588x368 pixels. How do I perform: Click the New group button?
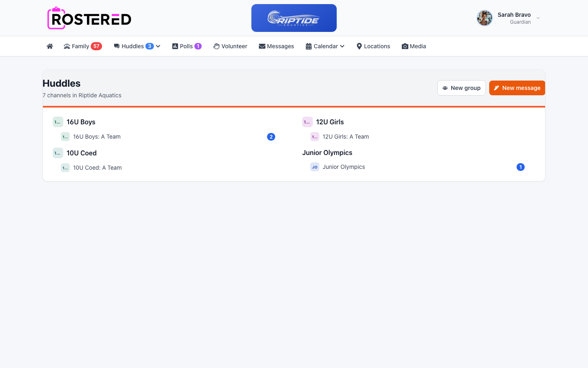461,88
